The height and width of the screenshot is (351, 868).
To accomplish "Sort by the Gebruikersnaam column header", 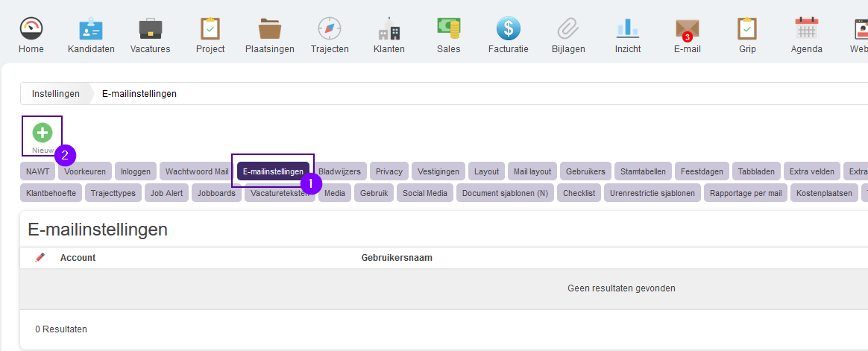I will click(397, 257).
